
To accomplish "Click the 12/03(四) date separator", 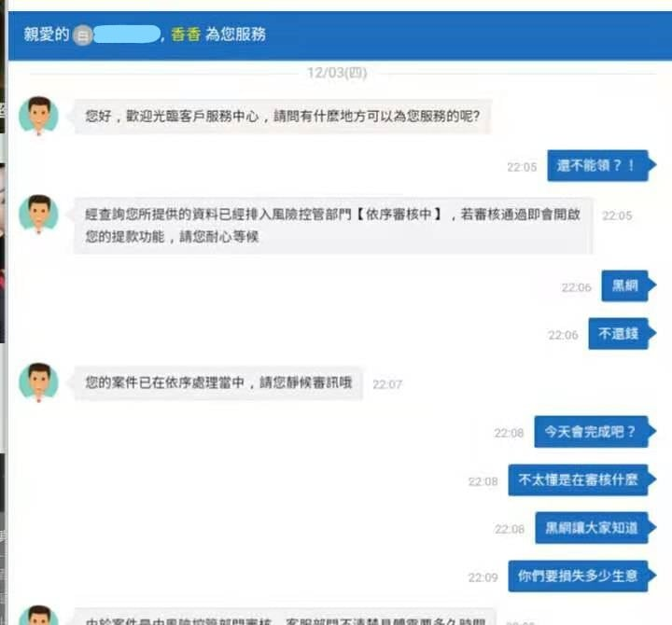I will pyautogui.click(x=337, y=73).
